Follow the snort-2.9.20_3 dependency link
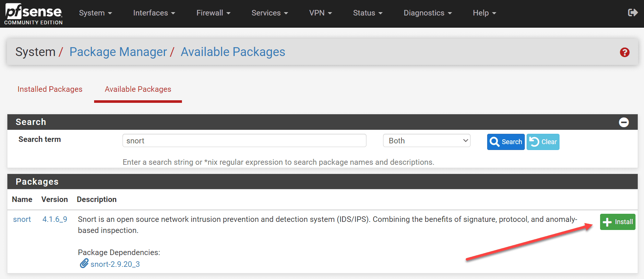The image size is (644, 279). [x=115, y=264]
